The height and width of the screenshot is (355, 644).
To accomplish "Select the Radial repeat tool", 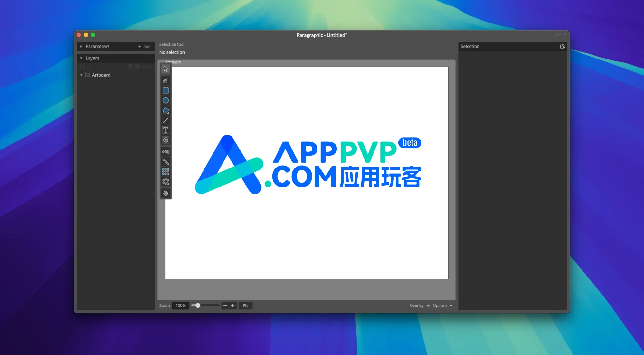I will click(166, 182).
